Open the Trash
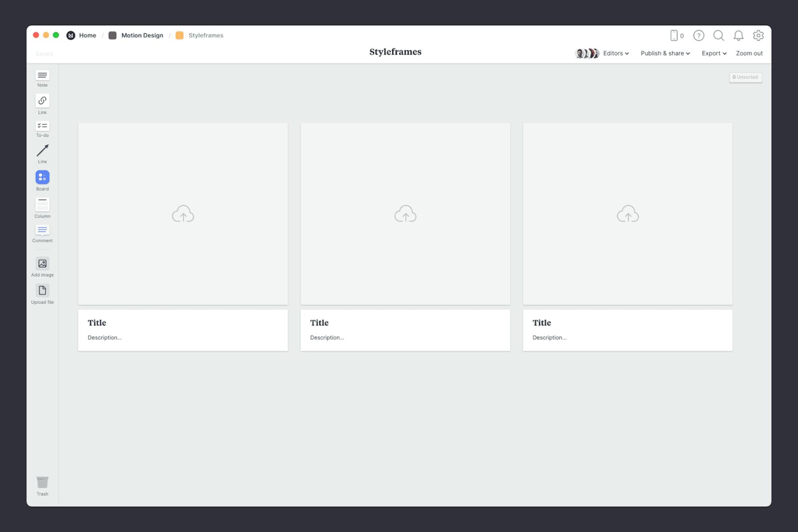The width and height of the screenshot is (798, 532). tap(42, 482)
